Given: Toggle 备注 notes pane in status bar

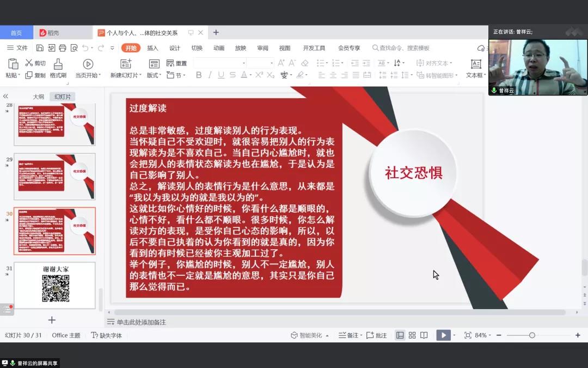Looking at the screenshot, I should [348, 335].
